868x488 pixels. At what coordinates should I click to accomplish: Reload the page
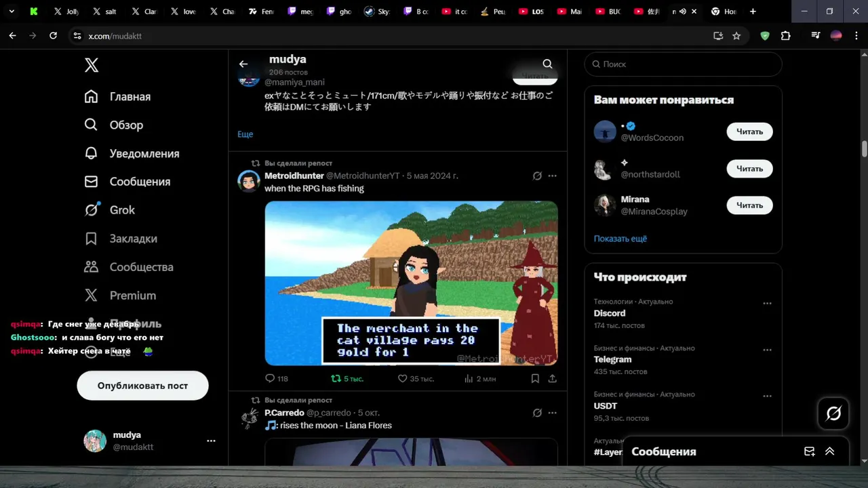[54, 36]
